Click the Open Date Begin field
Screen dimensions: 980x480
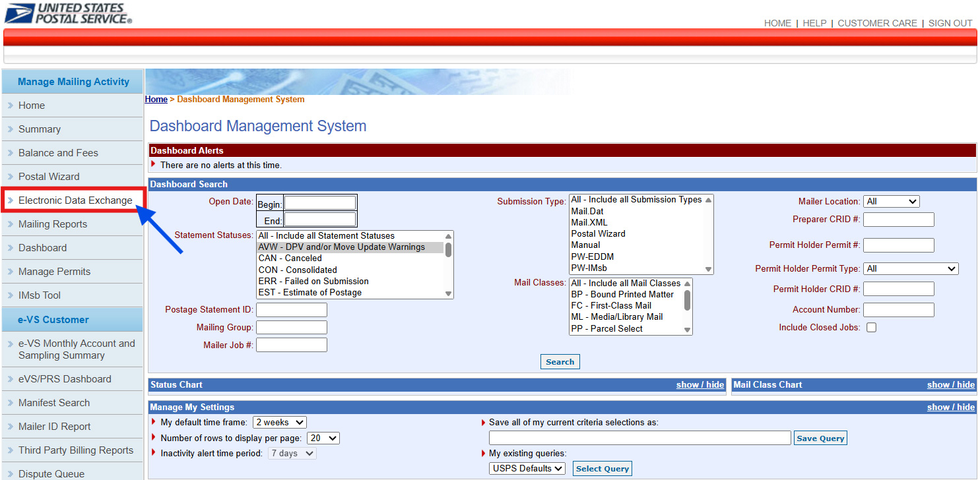pyautogui.click(x=320, y=203)
